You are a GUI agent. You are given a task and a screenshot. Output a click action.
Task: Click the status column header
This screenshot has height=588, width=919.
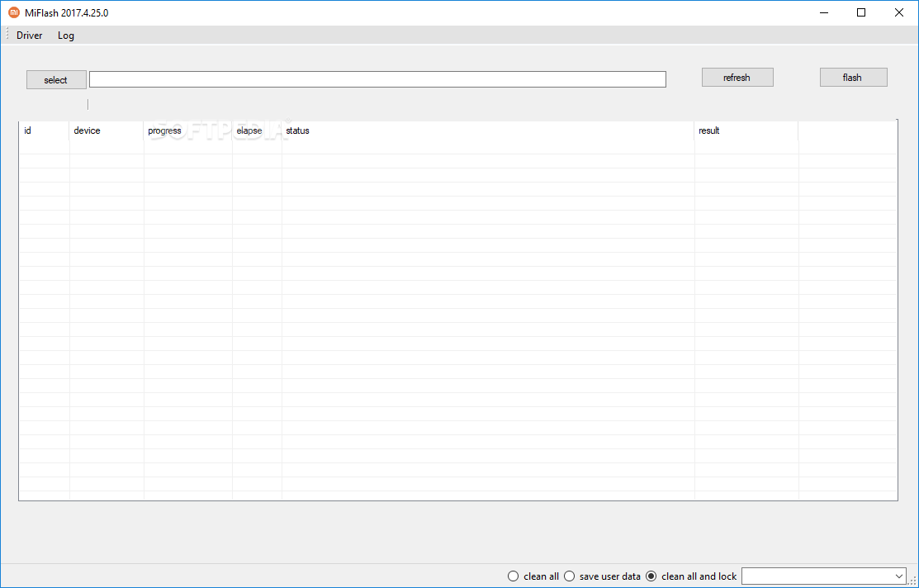point(488,130)
